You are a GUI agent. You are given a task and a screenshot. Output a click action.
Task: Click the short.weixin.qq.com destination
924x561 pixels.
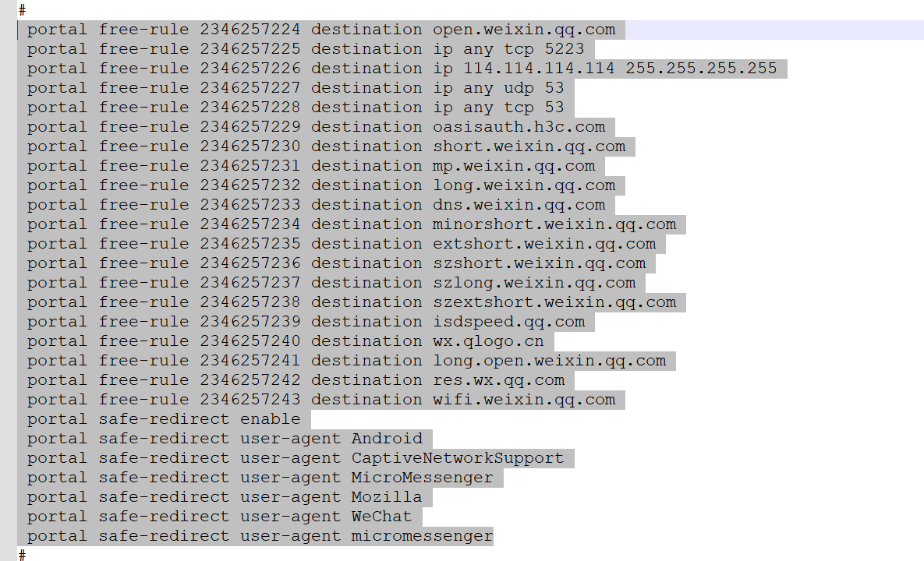click(x=529, y=146)
